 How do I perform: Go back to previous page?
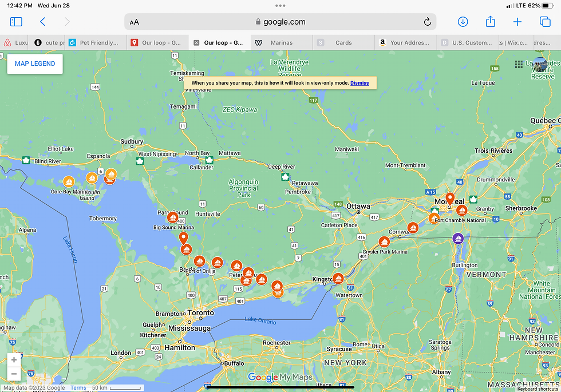[42, 22]
